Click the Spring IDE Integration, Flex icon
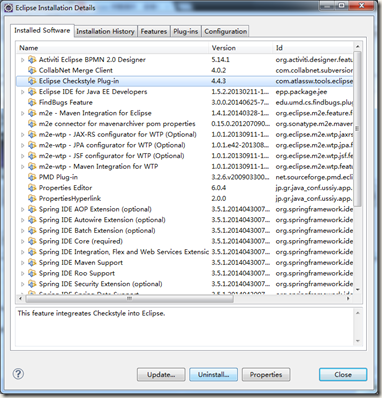Screen dimensions: 382x398 point(32,252)
